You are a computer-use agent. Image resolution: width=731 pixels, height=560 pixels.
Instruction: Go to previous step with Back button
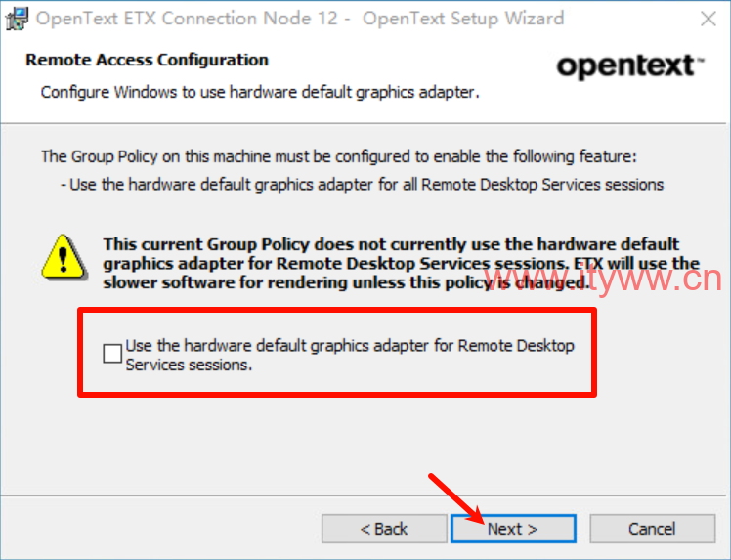(384, 529)
